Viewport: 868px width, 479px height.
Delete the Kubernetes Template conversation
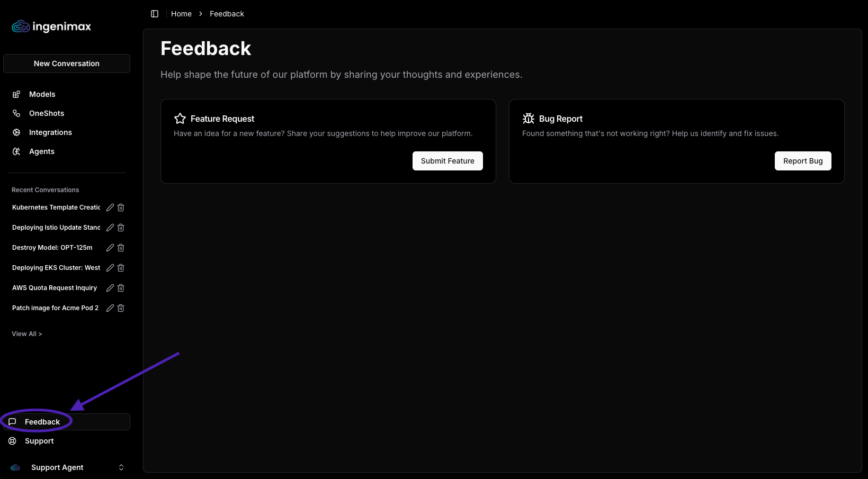(121, 207)
